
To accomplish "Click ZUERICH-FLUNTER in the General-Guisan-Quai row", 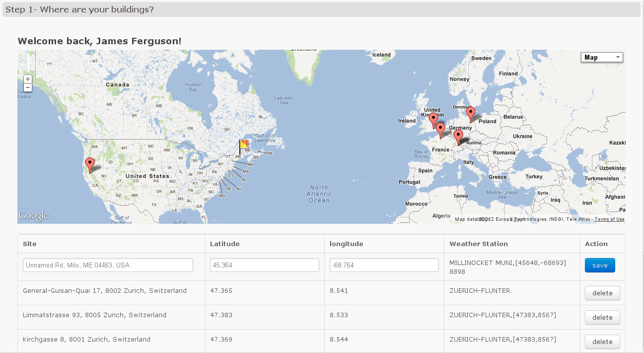I will point(480,290).
